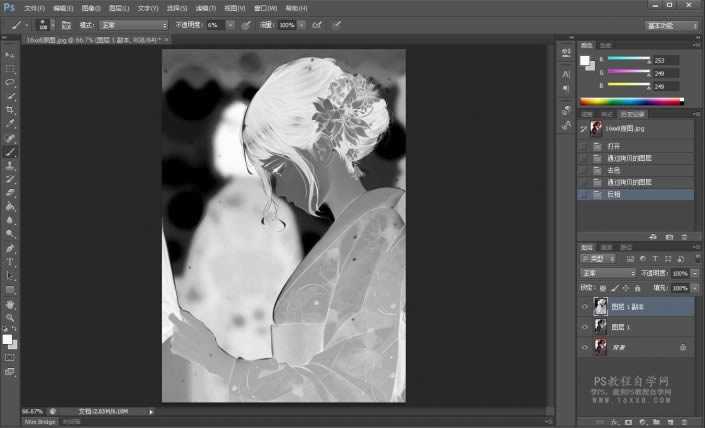Select the Zoom magnifier tool
This screenshot has height=428, width=705.
[x=10, y=317]
